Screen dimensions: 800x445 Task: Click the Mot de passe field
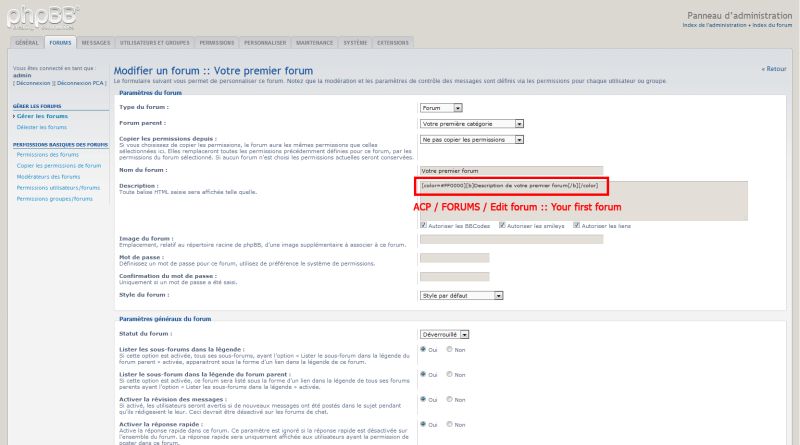455,258
